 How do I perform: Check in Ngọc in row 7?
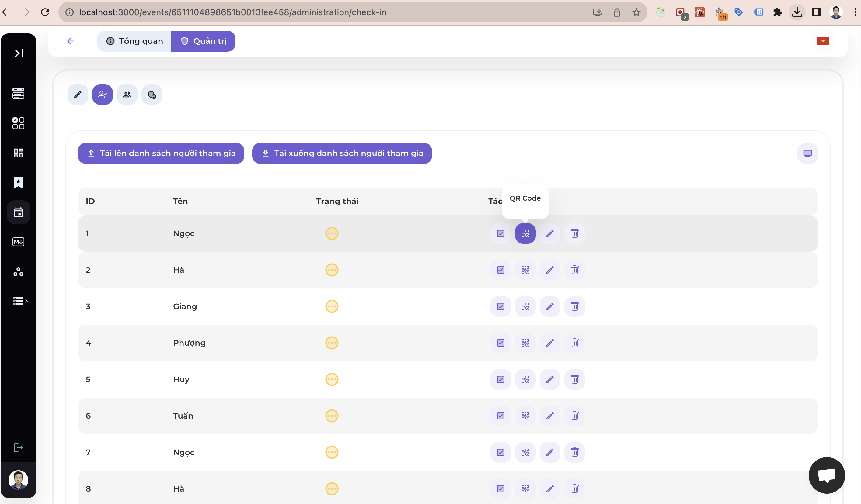click(500, 452)
